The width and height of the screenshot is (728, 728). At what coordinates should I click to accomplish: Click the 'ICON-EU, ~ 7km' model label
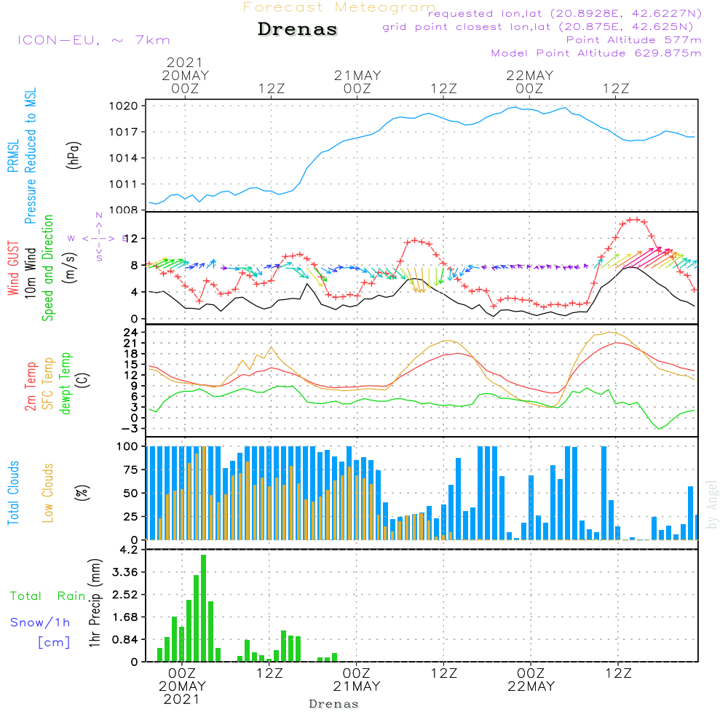94,40
